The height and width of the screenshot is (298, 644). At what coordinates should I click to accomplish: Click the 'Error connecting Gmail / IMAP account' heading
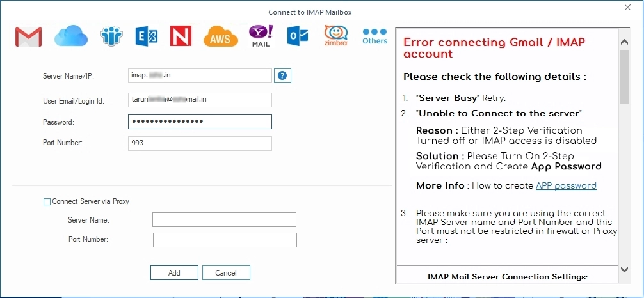494,48
